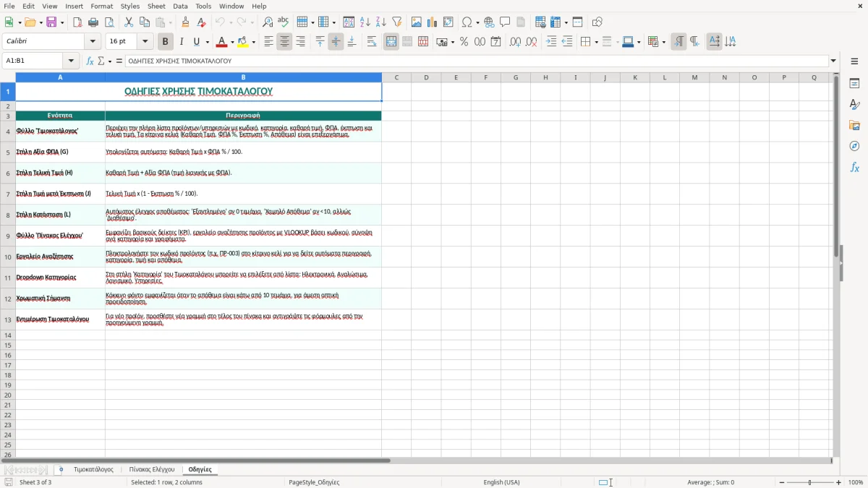Open the Find and Replace tool

[267, 22]
